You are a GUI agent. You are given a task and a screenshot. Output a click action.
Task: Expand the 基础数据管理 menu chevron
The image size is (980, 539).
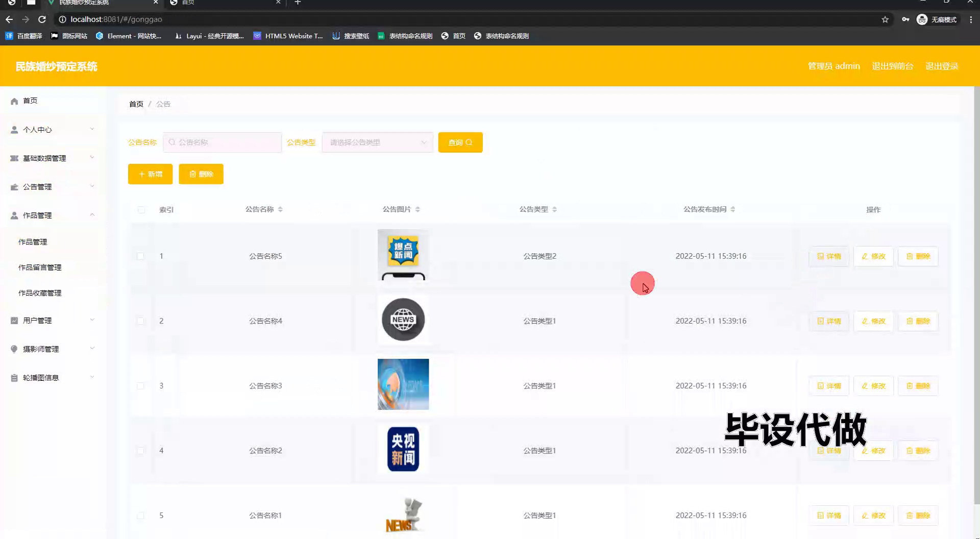pos(92,158)
